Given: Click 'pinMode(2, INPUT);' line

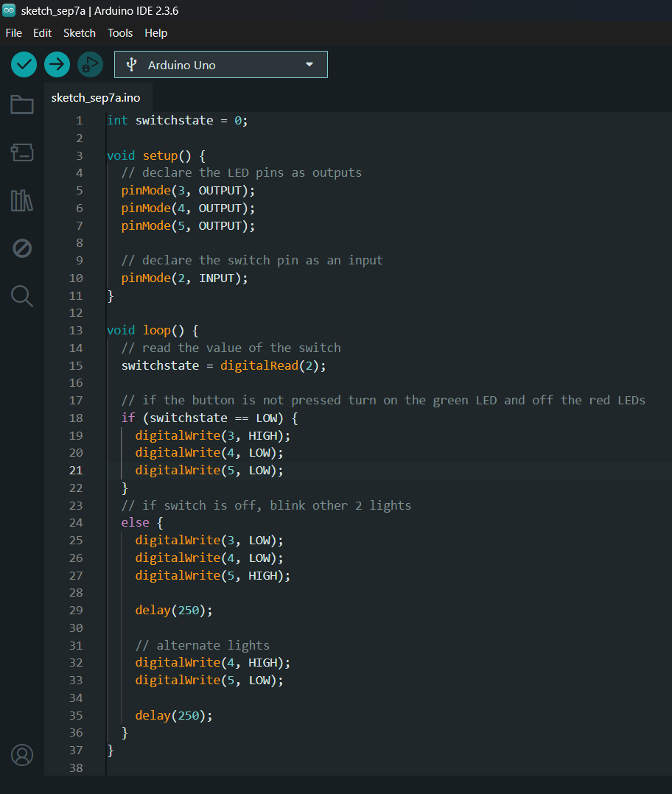Looking at the screenshot, I should tap(184, 278).
